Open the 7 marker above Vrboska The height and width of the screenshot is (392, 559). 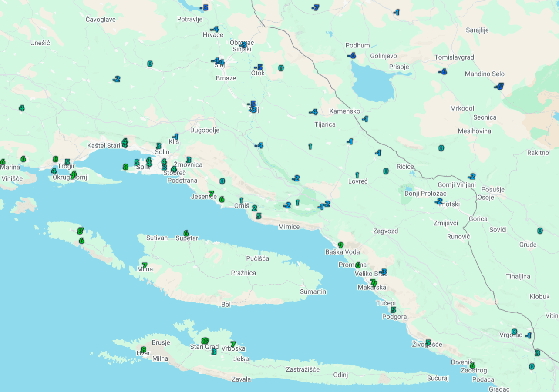[233, 344]
